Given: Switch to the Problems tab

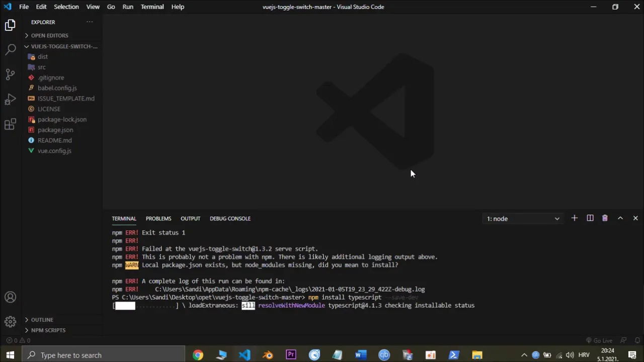Looking at the screenshot, I should (x=158, y=218).
